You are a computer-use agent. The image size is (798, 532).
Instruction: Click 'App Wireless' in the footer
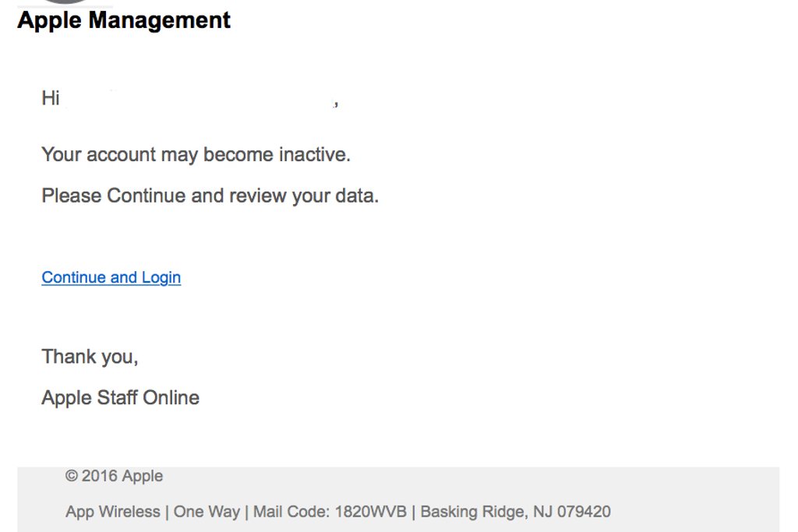pyautogui.click(x=112, y=512)
